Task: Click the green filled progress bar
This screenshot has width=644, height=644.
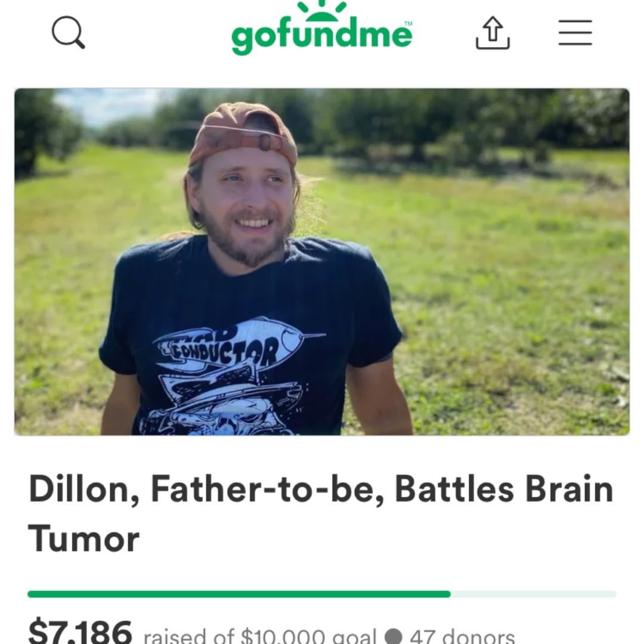Action: [x=239, y=594]
